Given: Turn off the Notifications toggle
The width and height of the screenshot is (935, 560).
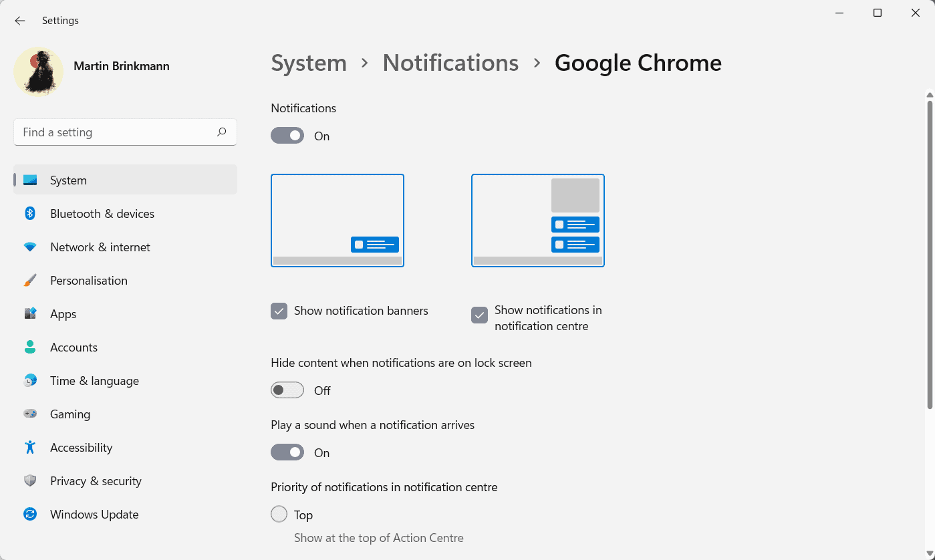Looking at the screenshot, I should (x=287, y=135).
